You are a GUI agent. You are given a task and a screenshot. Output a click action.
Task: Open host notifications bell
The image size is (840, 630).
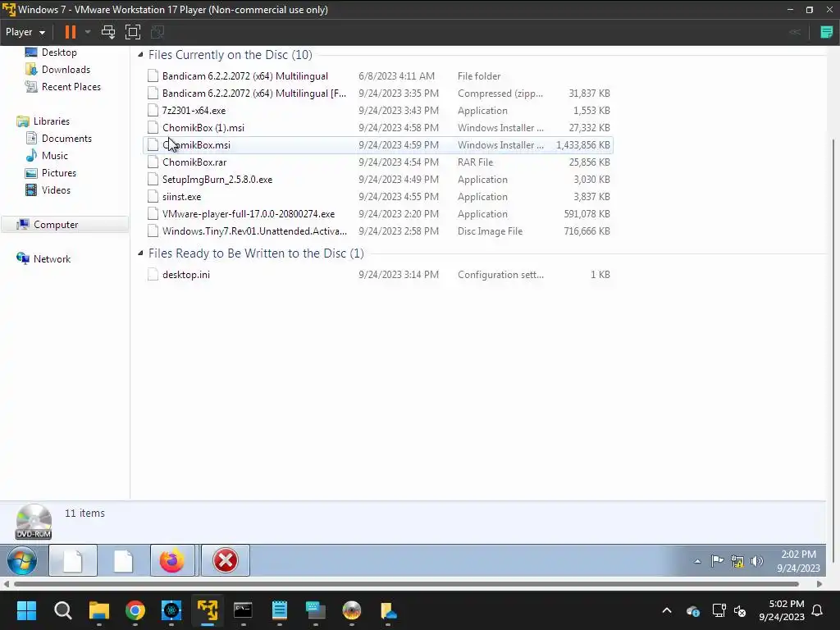pyautogui.click(x=818, y=610)
